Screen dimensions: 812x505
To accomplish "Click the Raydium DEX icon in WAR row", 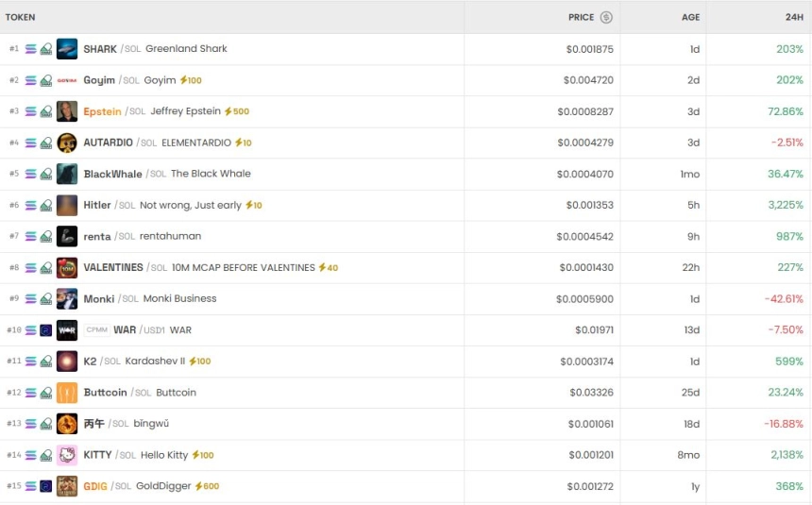I will click(45, 330).
